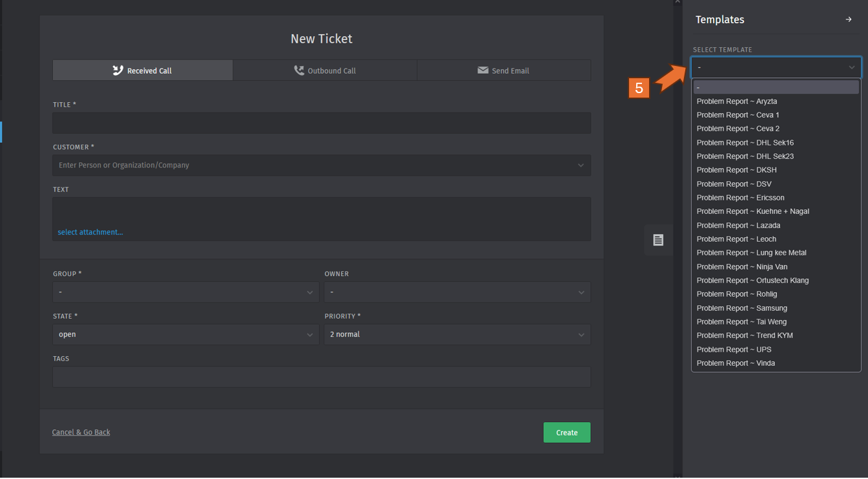The image size is (868, 479).
Task: Click Cancel & Go Back link
Action: [81, 432]
